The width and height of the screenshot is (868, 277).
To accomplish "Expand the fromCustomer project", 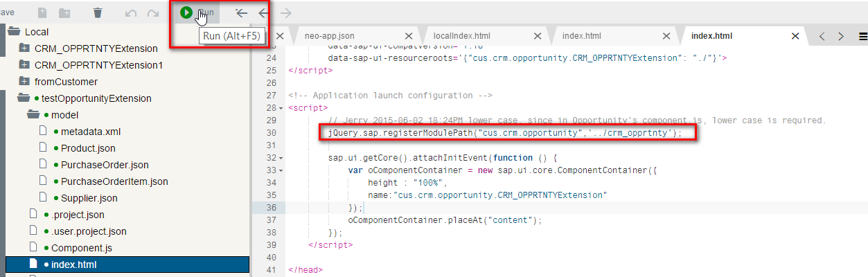I will (24, 82).
